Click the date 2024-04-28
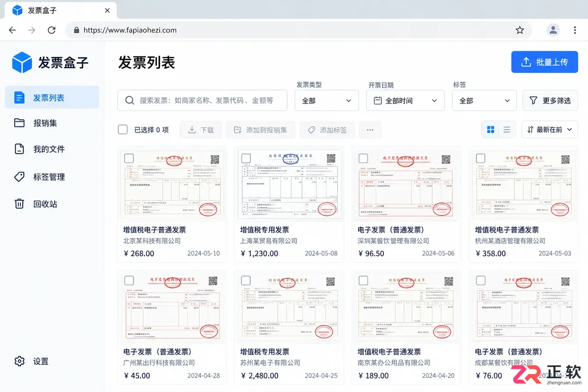 [204, 375]
